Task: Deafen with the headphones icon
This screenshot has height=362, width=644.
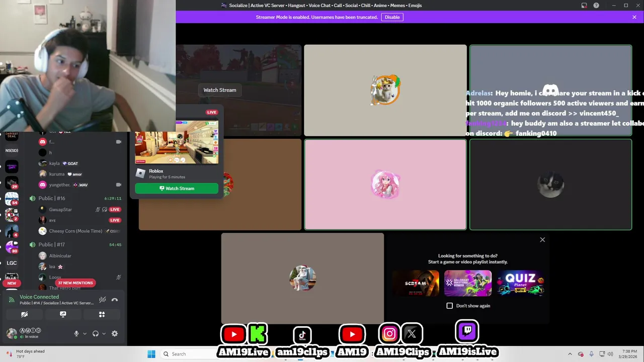Action: 96,333
